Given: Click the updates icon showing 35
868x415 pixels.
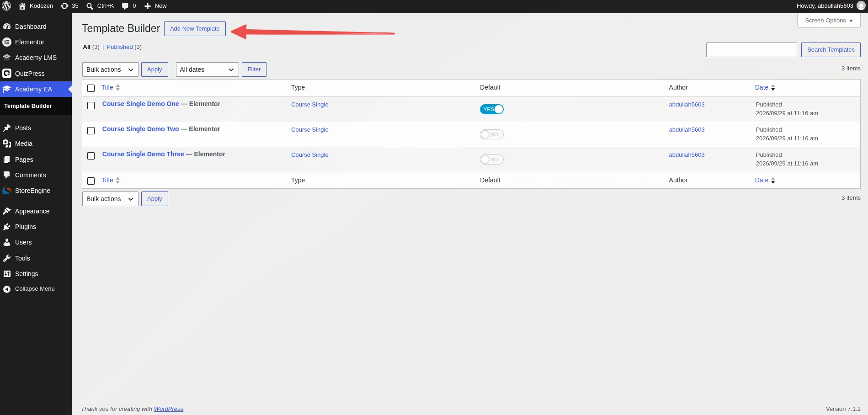Looking at the screenshot, I should point(64,6).
